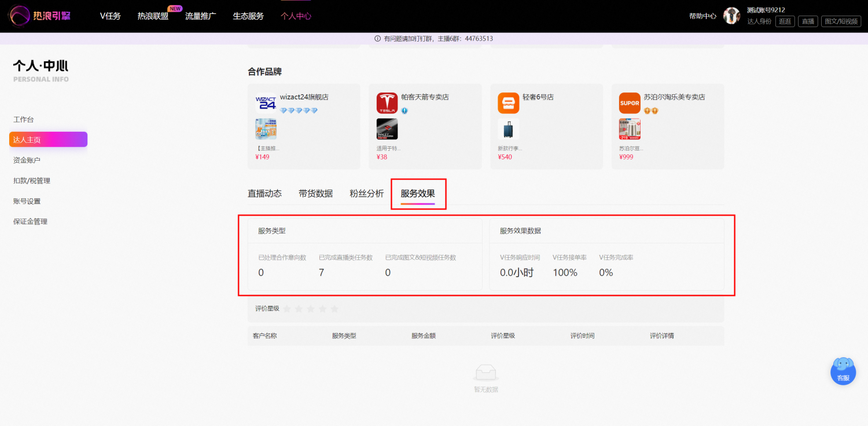Click the wizact24旗舰店 shop name
This screenshot has width=868, height=426.
pos(304,97)
